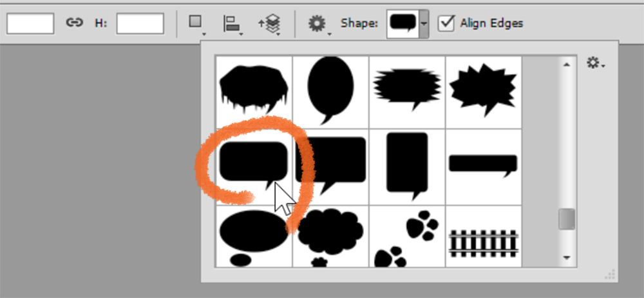Click the current Shape preview swatch
This screenshot has height=298, width=644.
pyautogui.click(x=403, y=24)
